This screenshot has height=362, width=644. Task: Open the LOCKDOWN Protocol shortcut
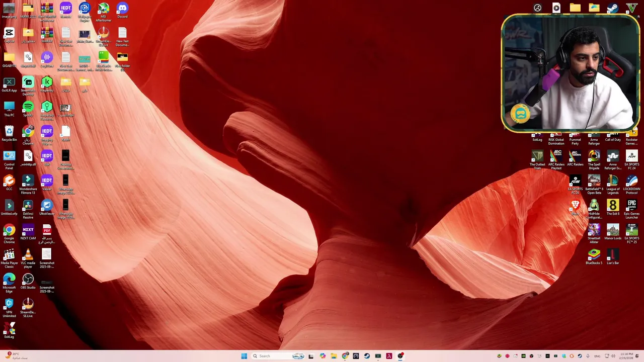632,185
